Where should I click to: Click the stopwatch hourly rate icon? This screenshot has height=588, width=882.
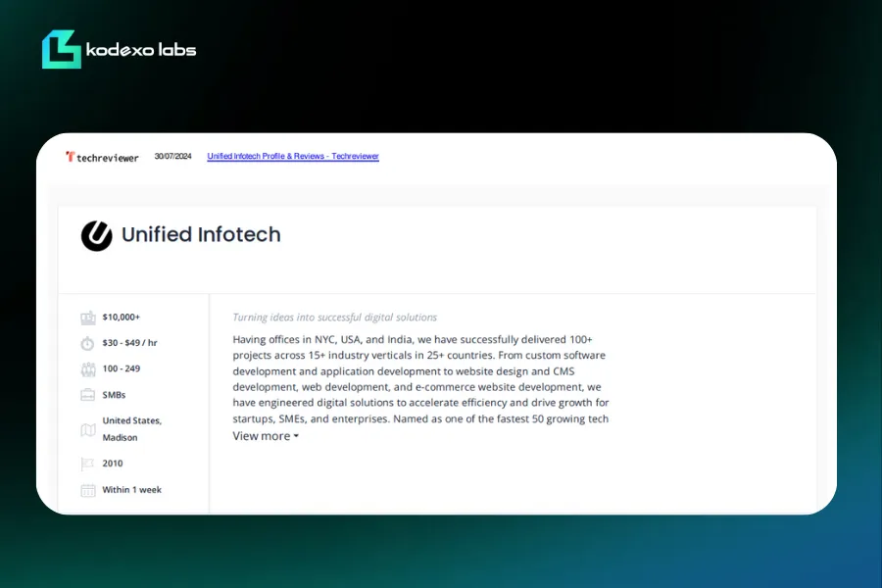pos(87,343)
